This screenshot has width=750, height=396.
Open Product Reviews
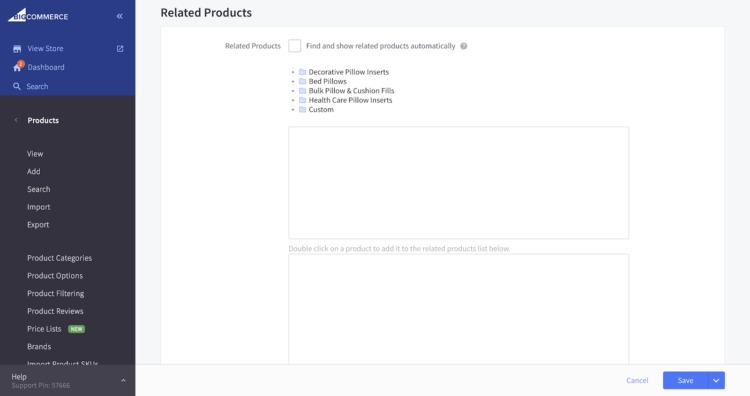55,311
